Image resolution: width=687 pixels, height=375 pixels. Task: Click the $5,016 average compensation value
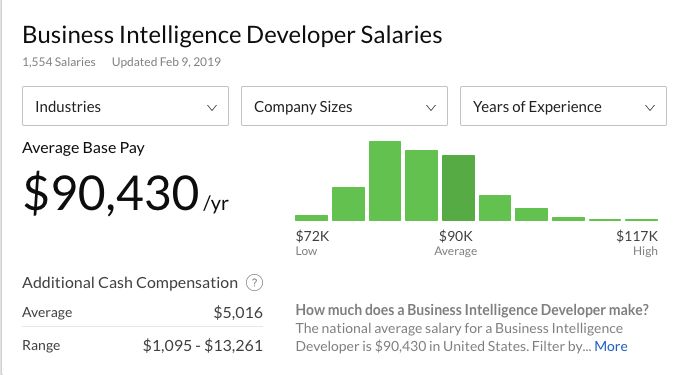coord(238,312)
